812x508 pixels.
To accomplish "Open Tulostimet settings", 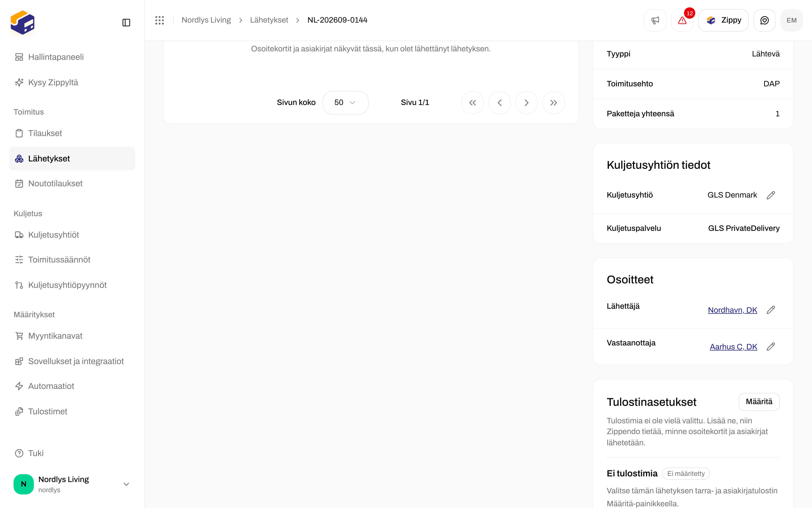I will click(72, 411).
